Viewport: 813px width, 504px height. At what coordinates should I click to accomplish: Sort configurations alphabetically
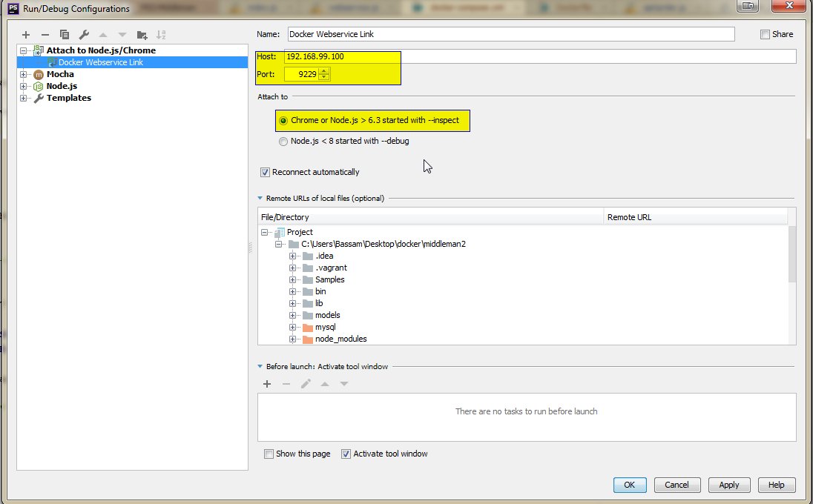(x=160, y=34)
